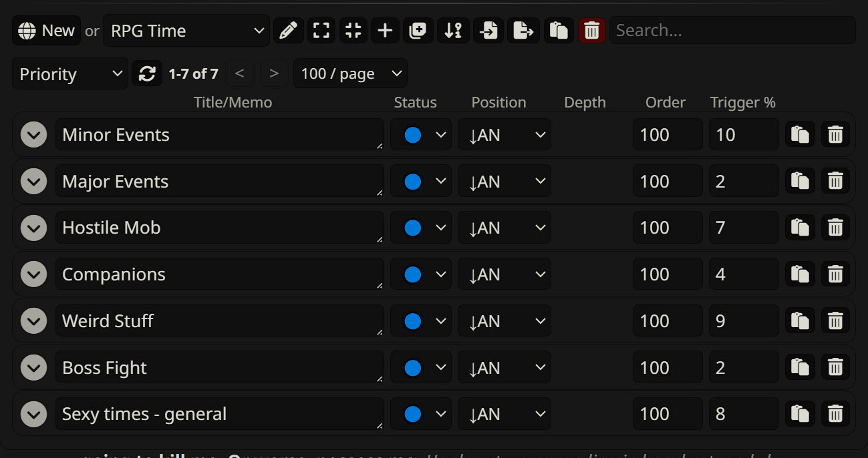Click the Minor Events title field
The height and width of the screenshot is (458, 868).
click(220, 135)
